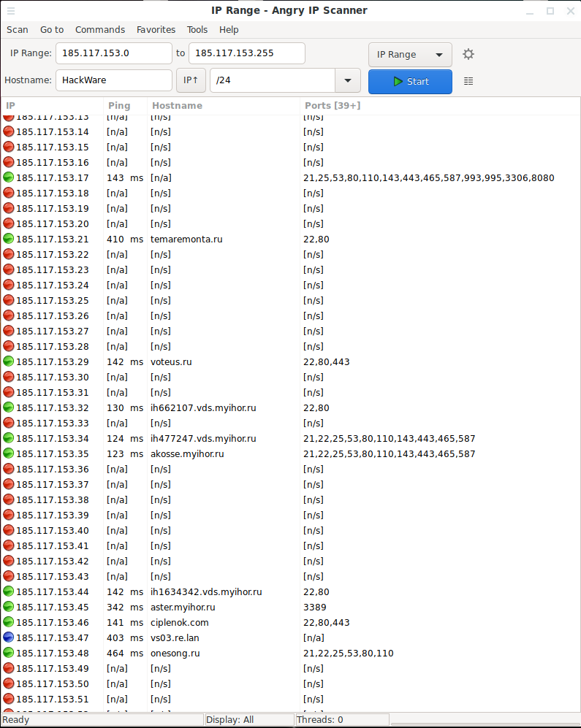Click green status icon for 185.117.153.21

tap(9, 239)
